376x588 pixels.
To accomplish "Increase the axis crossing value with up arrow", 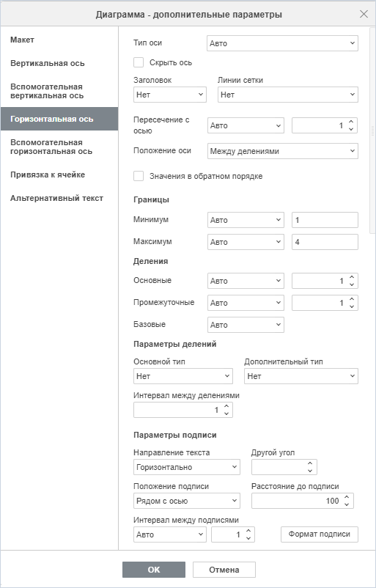I will [351, 122].
